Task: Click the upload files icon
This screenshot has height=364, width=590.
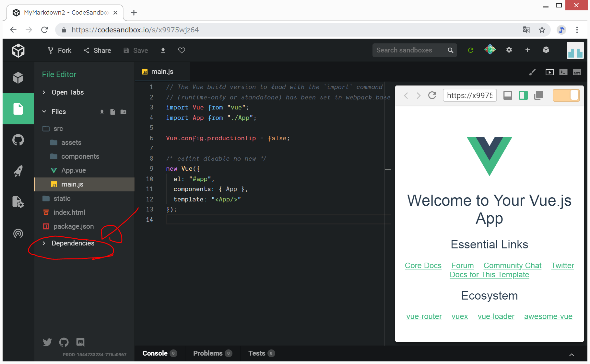Action: pyautogui.click(x=102, y=112)
